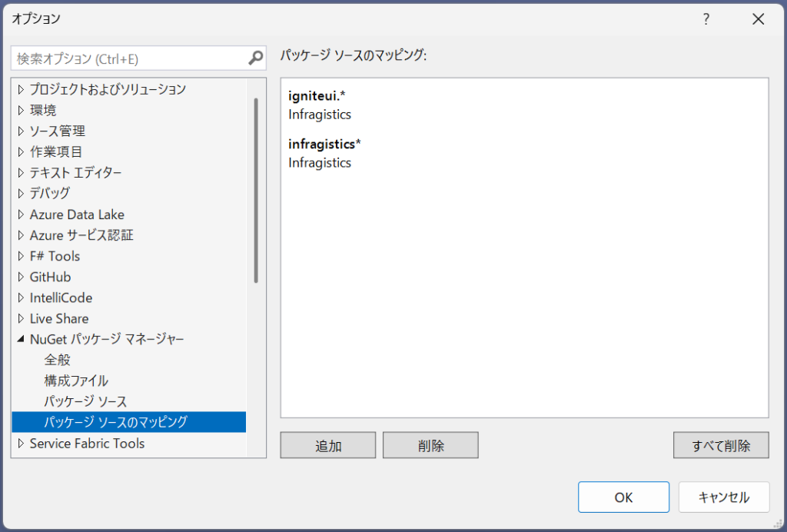Select 全般 under NuGet settings
787x532 pixels.
tap(58, 360)
